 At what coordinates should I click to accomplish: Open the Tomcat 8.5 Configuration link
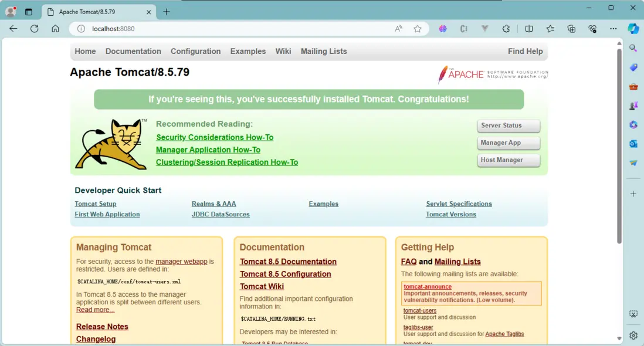285,274
